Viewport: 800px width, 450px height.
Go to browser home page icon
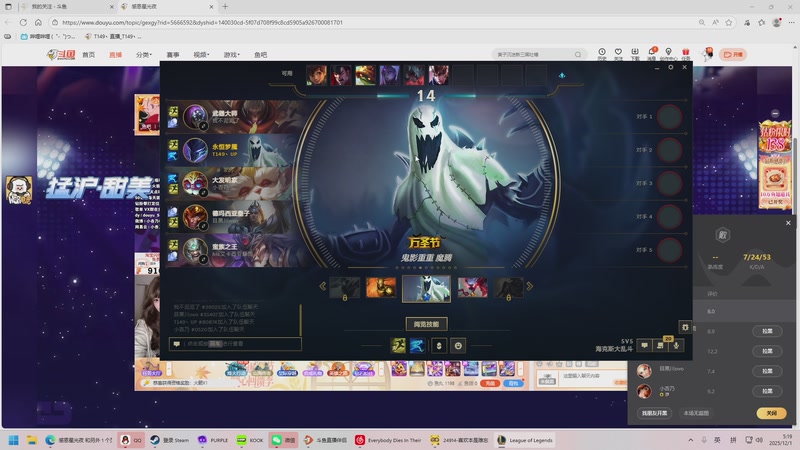[x=38, y=22]
